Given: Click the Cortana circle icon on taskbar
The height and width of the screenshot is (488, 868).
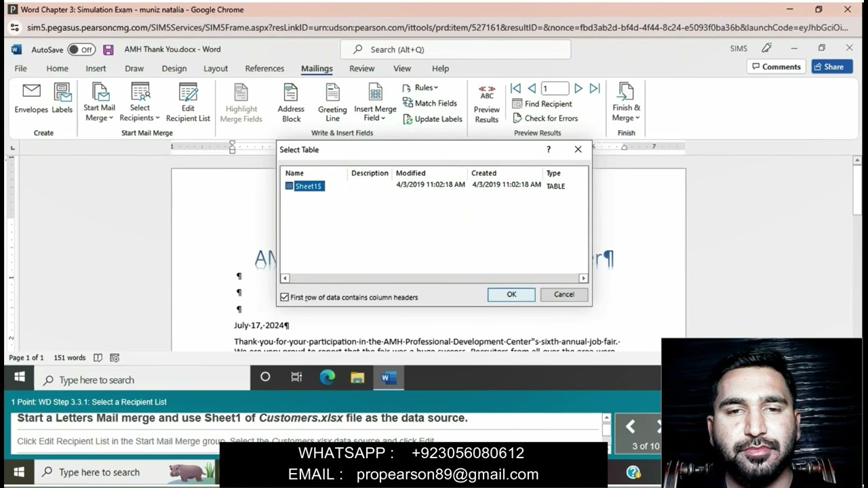Looking at the screenshot, I should coord(265,377).
